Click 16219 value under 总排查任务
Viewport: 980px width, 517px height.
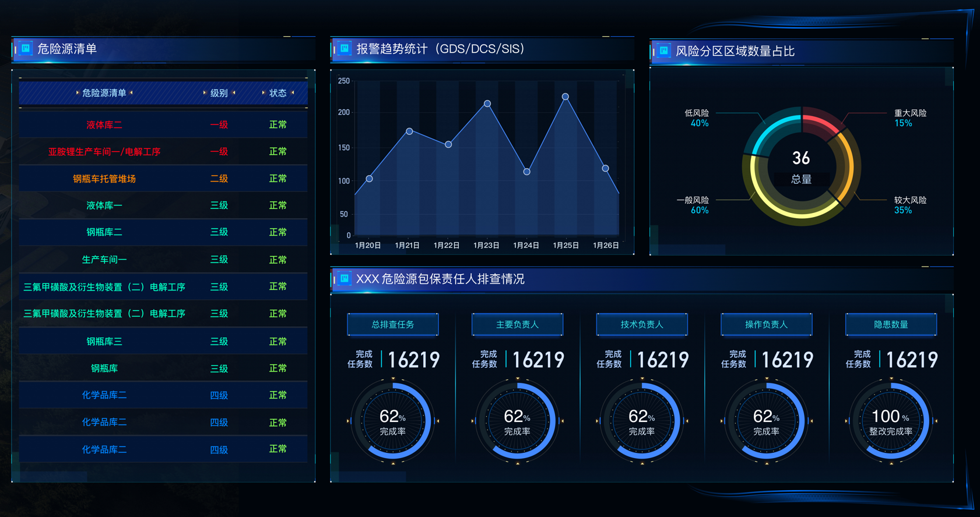(413, 360)
